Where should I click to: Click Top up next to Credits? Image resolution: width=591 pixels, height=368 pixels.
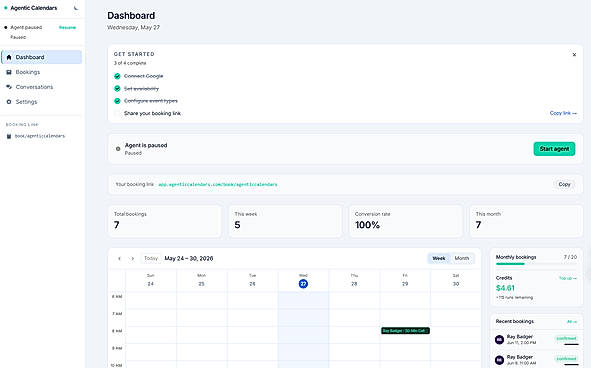pos(568,278)
